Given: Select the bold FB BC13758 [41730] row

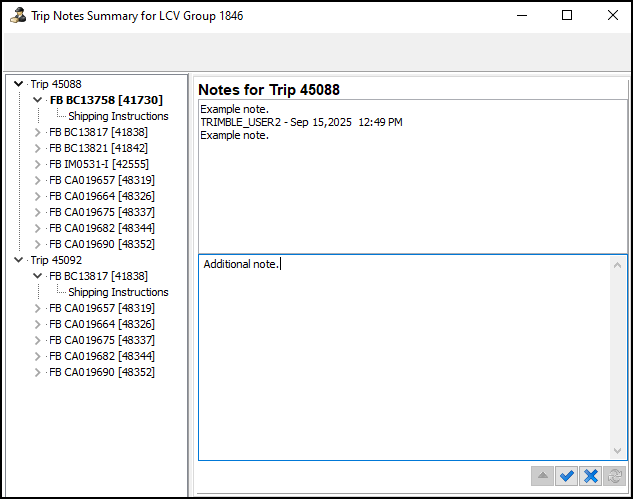Looking at the screenshot, I should pyautogui.click(x=106, y=100).
